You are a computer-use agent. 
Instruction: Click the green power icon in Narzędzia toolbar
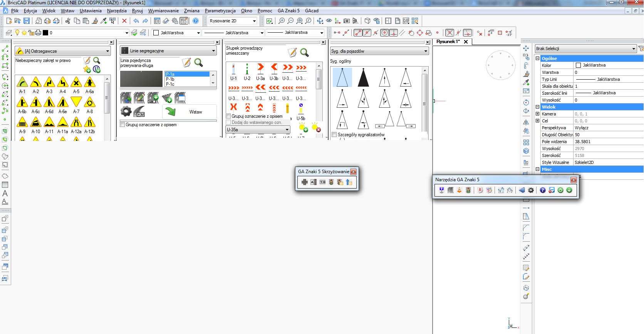tap(560, 190)
